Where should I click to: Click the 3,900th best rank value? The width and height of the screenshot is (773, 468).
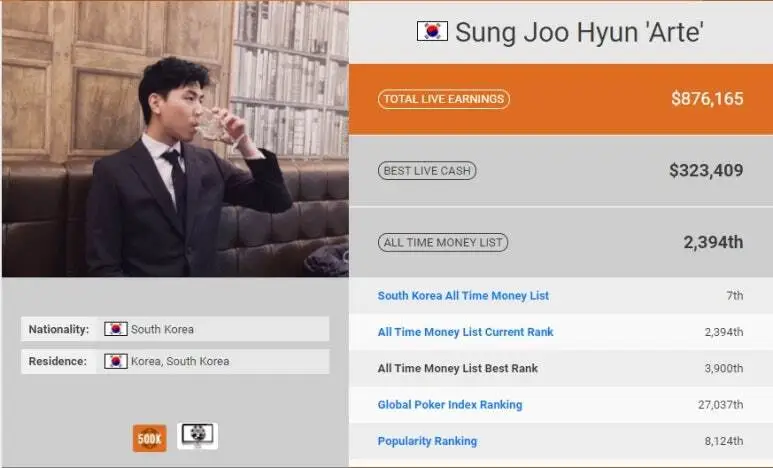[724, 368]
